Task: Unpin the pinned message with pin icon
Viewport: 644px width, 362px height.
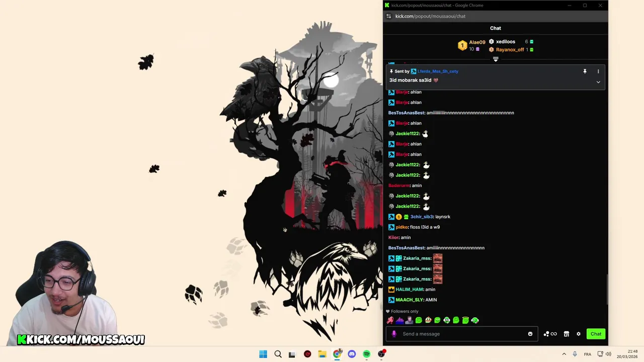Action: pyautogui.click(x=585, y=71)
